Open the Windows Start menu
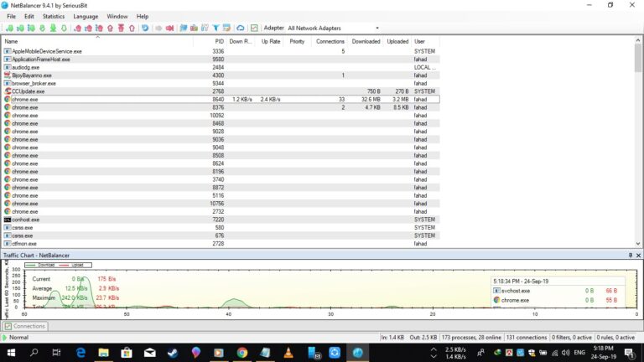This screenshot has height=362, width=644. (x=11, y=353)
